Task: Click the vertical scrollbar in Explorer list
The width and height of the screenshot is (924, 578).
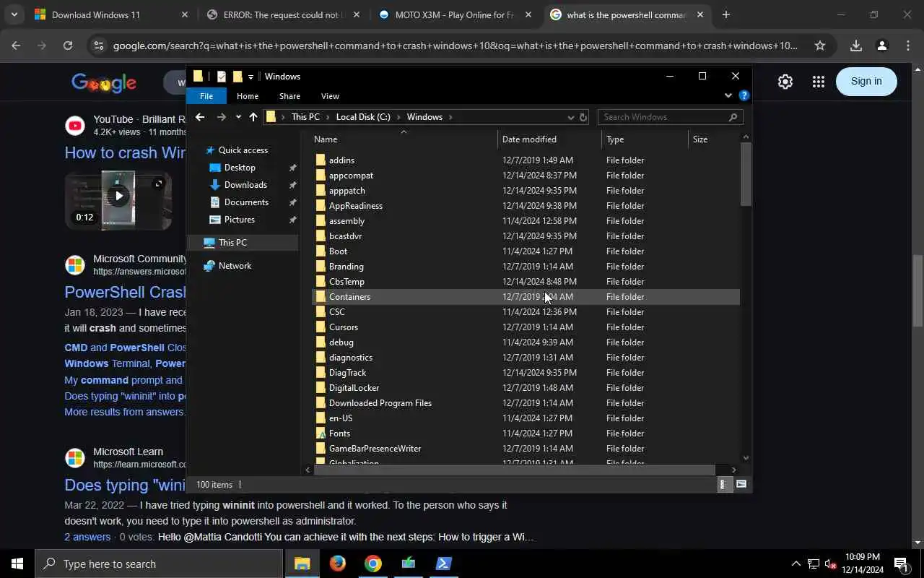Action: click(746, 175)
